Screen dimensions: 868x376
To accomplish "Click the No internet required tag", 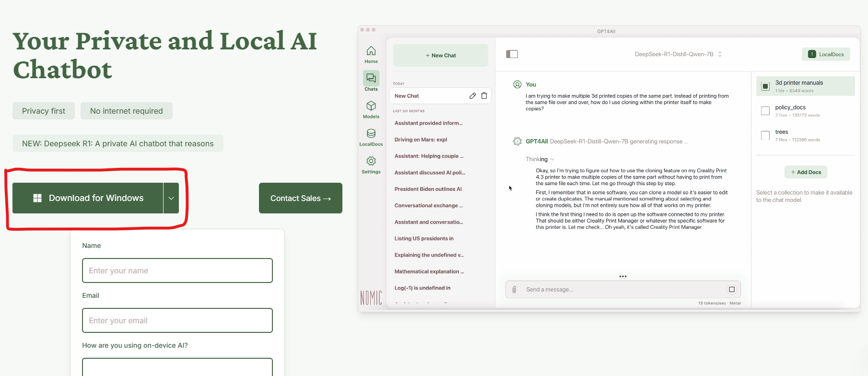I will tap(127, 111).
